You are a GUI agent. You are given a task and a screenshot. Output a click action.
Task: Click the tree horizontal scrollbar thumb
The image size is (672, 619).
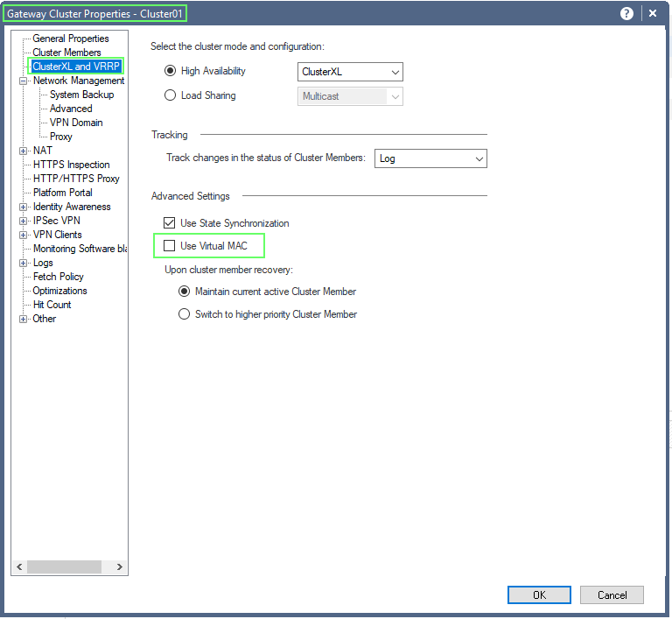pyautogui.click(x=64, y=567)
